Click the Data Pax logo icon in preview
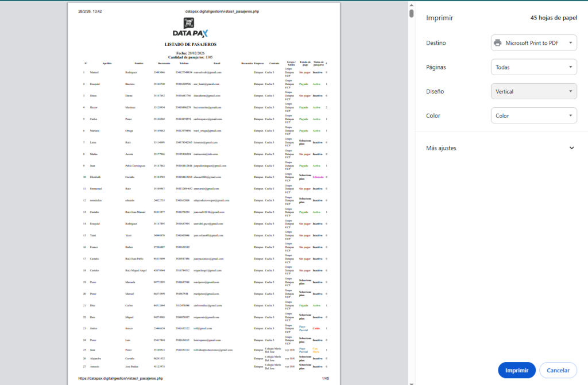 (188, 23)
